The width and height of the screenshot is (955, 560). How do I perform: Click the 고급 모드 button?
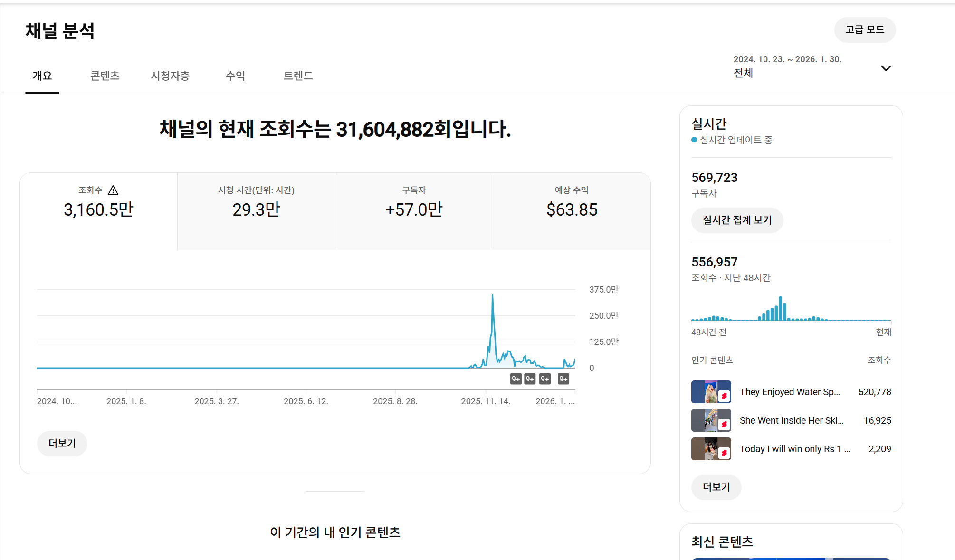(x=865, y=30)
